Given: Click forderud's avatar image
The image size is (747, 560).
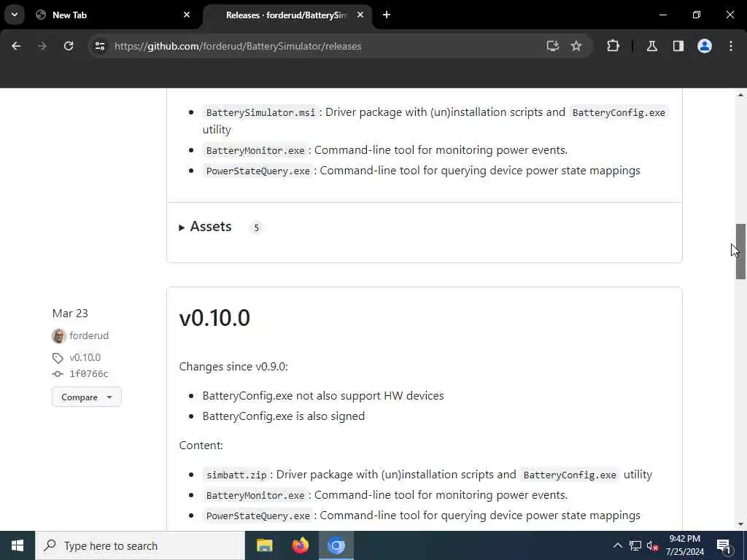Looking at the screenshot, I should click(58, 335).
